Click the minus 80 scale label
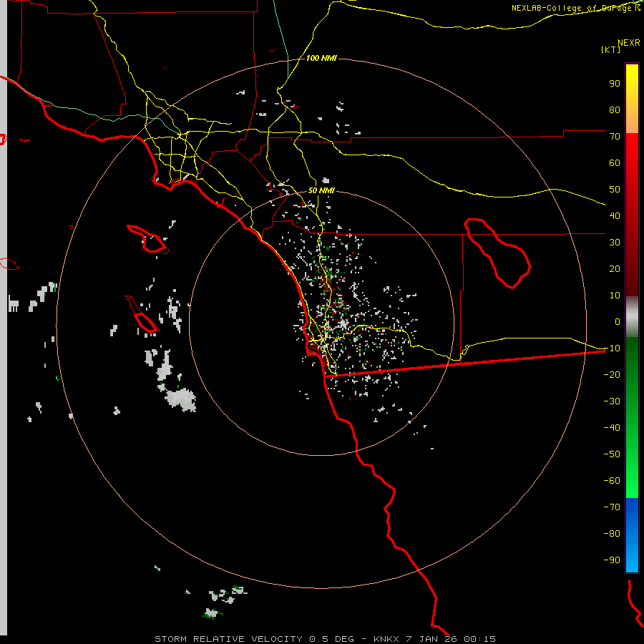Screen dimensions: 644x644 [612, 534]
